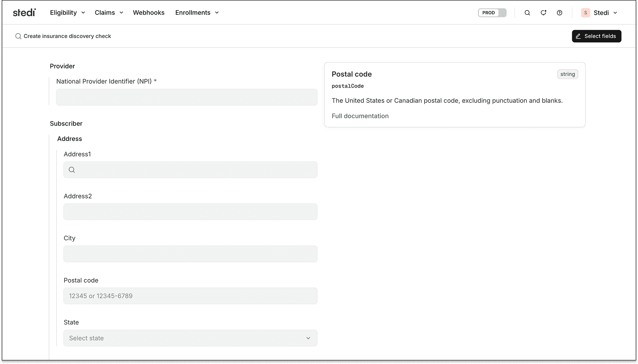Click the Stedi logo
638x364 pixels.
[24, 13]
